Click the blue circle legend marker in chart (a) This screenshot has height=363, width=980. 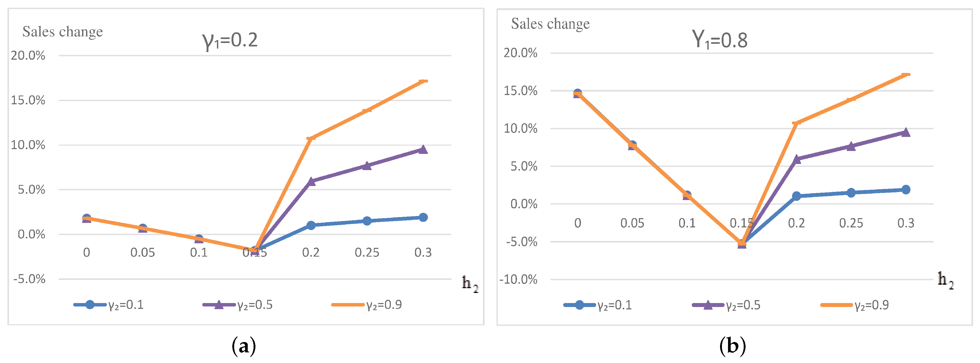pos(90,304)
